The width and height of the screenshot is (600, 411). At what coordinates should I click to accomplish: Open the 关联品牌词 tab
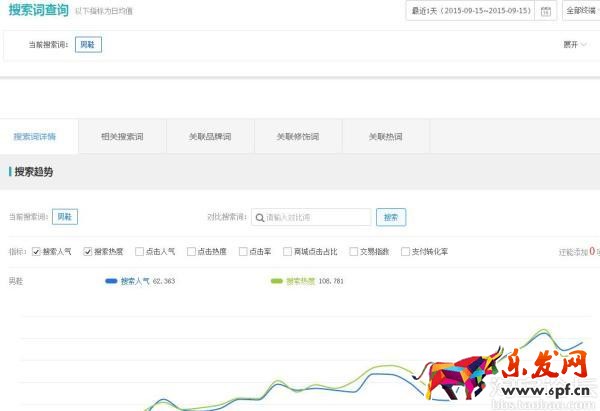pos(210,136)
